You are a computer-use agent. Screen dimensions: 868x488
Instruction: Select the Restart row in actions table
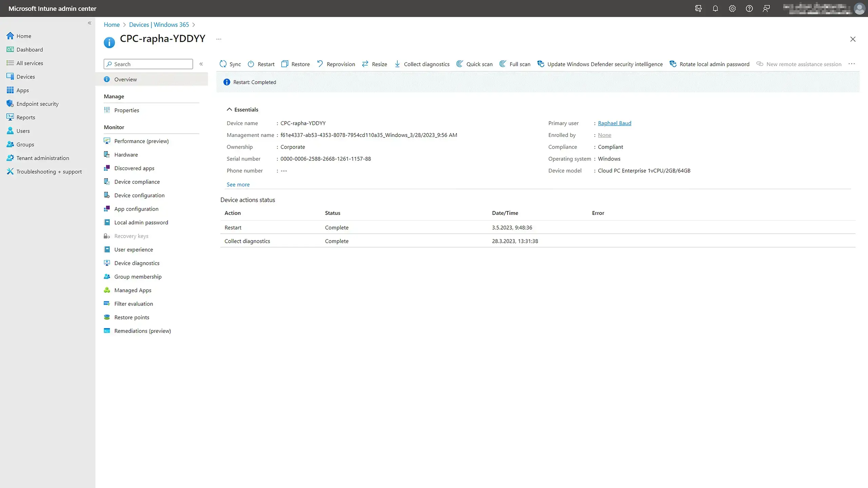coord(538,227)
